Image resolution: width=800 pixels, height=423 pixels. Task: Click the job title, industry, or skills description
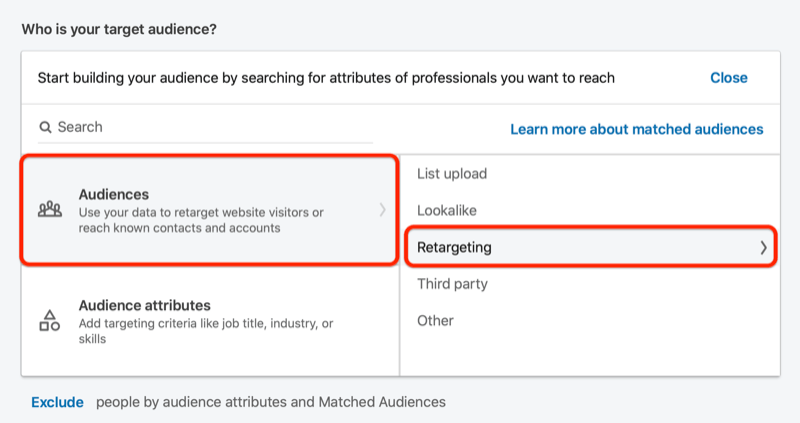click(x=206, y=331)
